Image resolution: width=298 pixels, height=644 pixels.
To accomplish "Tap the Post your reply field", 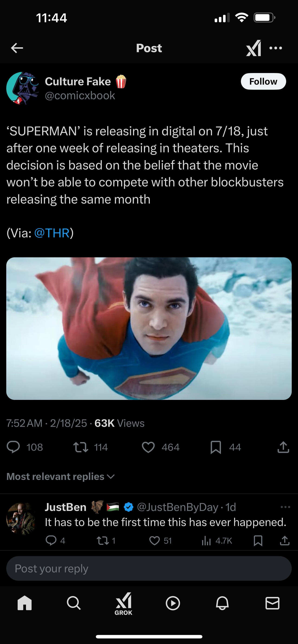I will [x=149, y=568].
